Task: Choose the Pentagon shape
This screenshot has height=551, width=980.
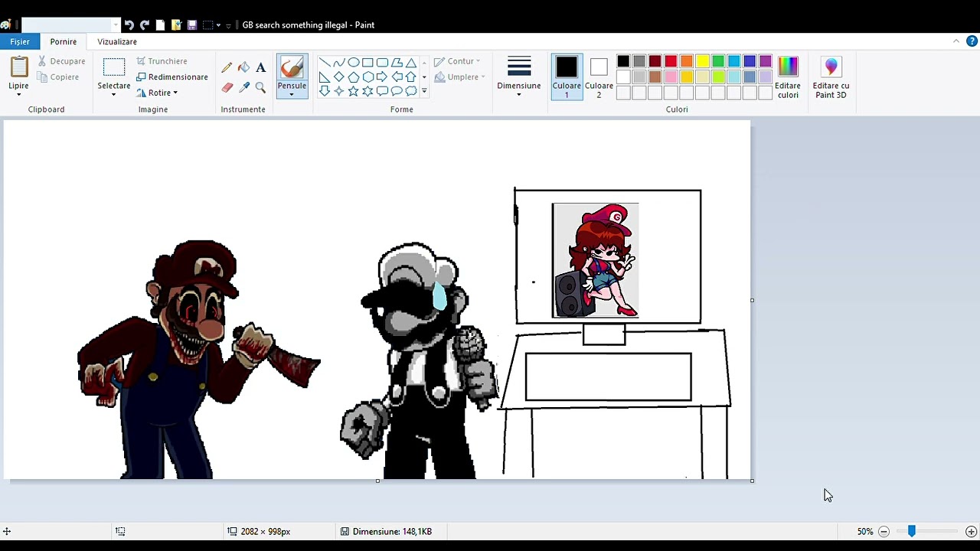Action: (353, 77)
